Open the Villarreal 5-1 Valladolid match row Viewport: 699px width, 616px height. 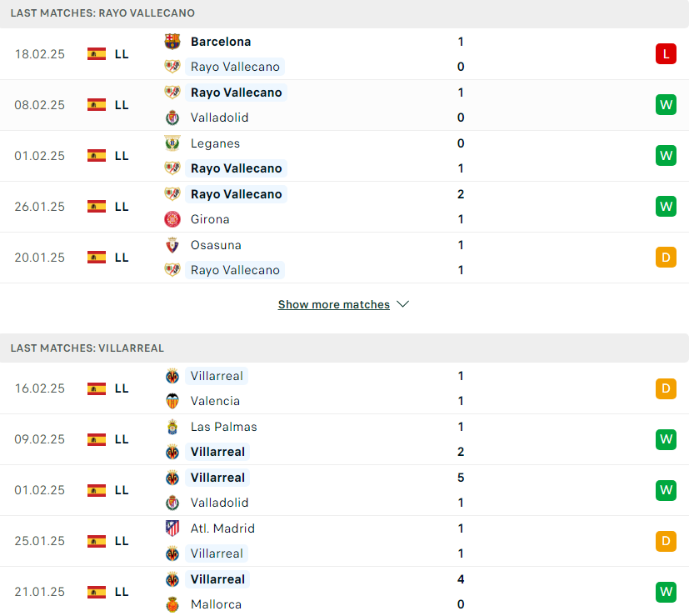[x=345, y=490]
